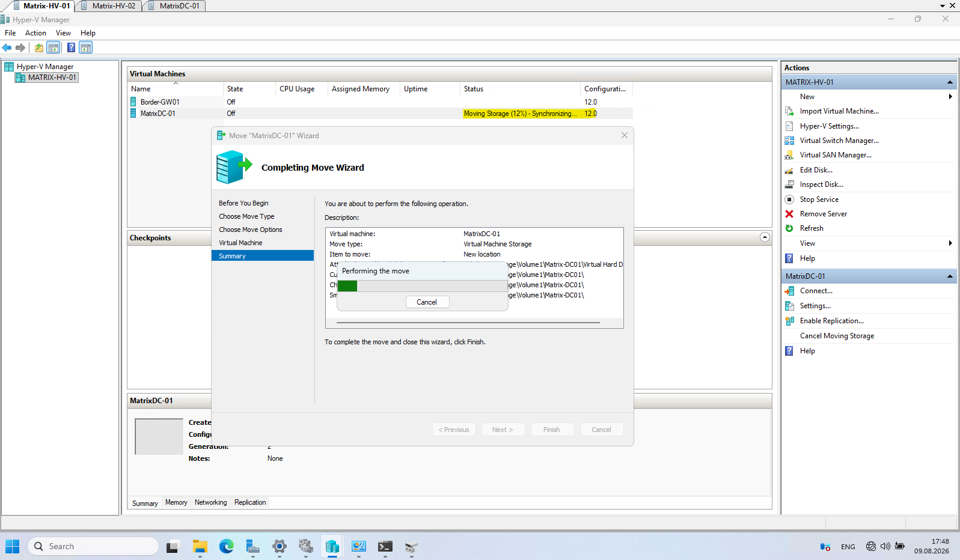Viewport: 960px width, 560px height.
Task: Click the Edit Disk icon
Action: tap(789, 170)
